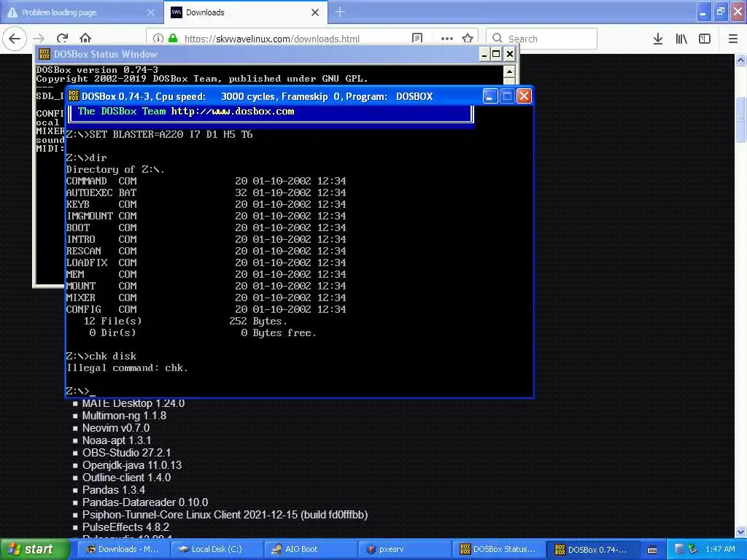
Task: Minimize the DOSBox 0.74-3 main window
Action: tap(489, 96)
